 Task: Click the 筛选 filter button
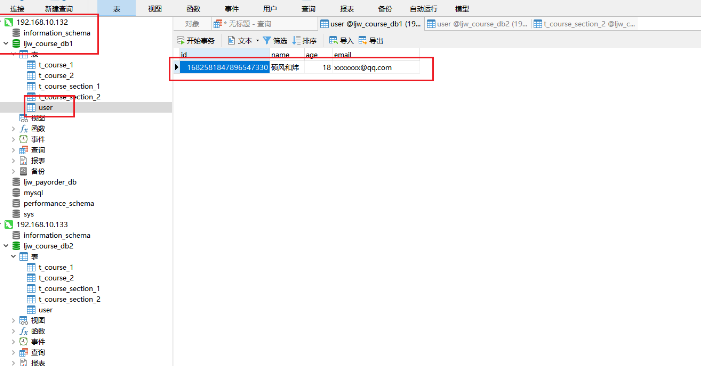275,41
